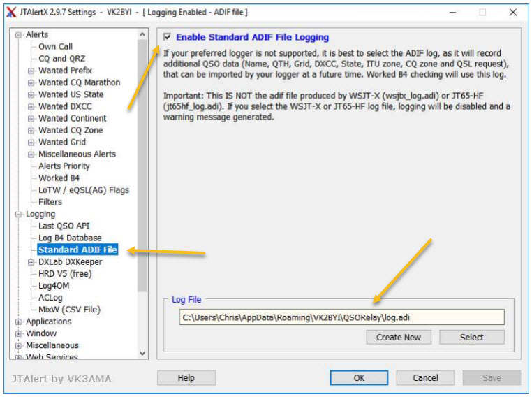
Task: Expand the Miscellaneous Alerts node
Action: pos(31,154)
